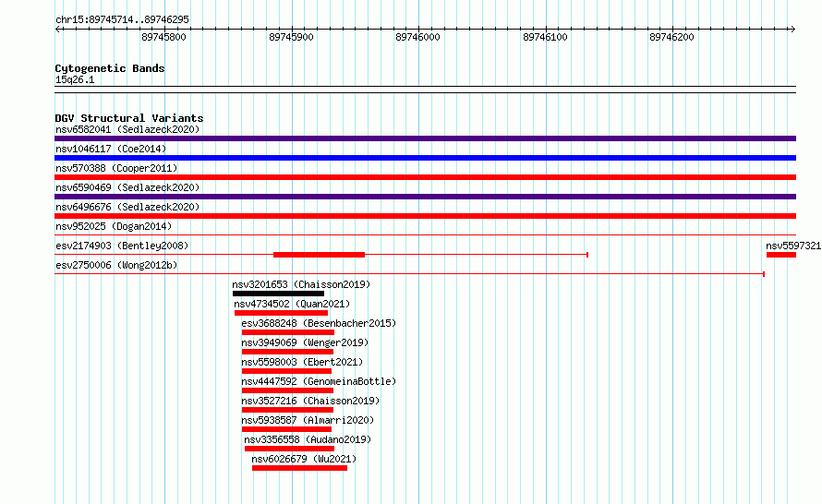Viewport: 822px width, 504px height.
Task: Open the esv2750006 (Wong2012b) label
Action: tap(116, 265)
